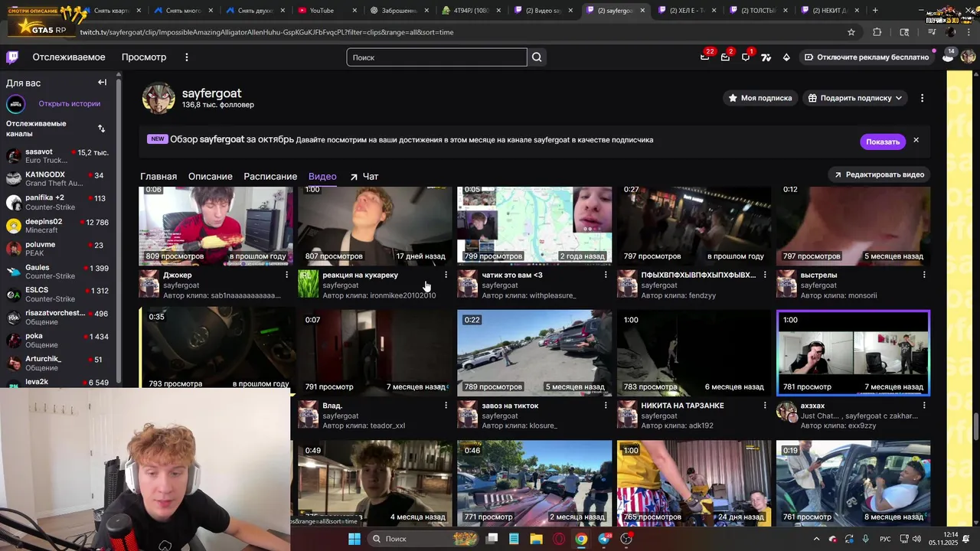Click clip author text teador_xxl
980x551 pixels.
click(x=387, y=425)
